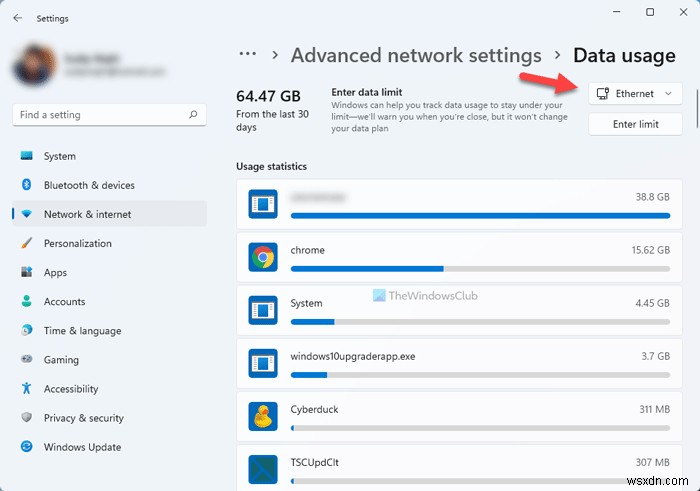Screen dimensions: 700x491
Task: Click the vertical scrollbar on the right
Action: pyautogui.click(x=697, y=108)
